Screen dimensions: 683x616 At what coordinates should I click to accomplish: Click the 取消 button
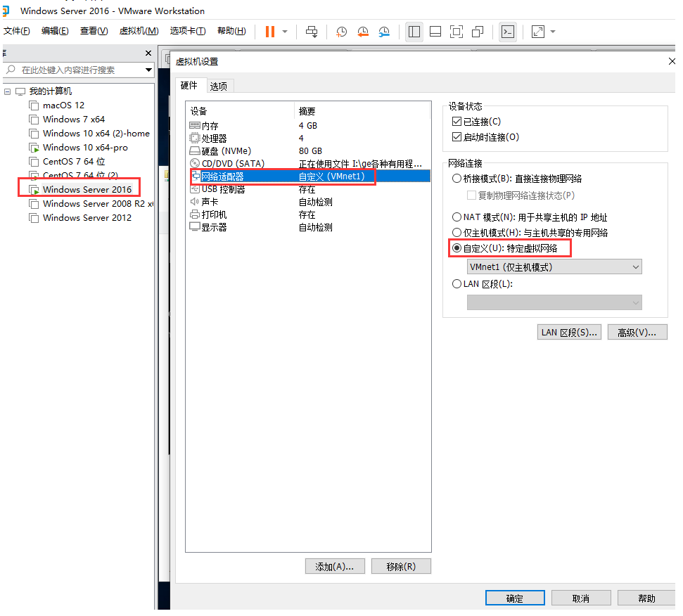[581, 598]
